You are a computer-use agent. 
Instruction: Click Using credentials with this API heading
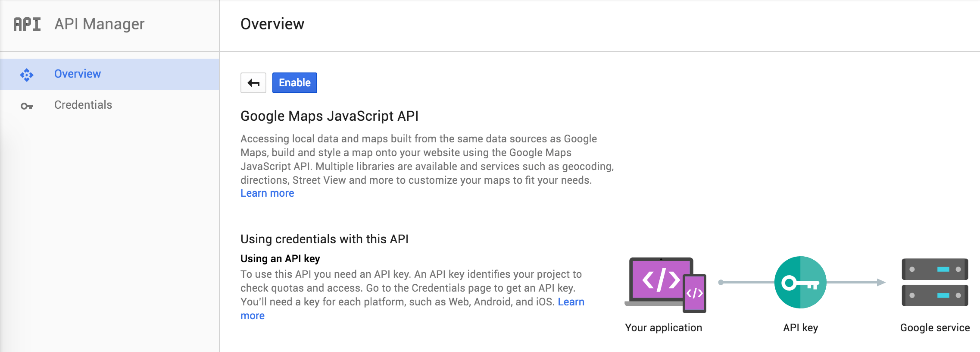325,239
